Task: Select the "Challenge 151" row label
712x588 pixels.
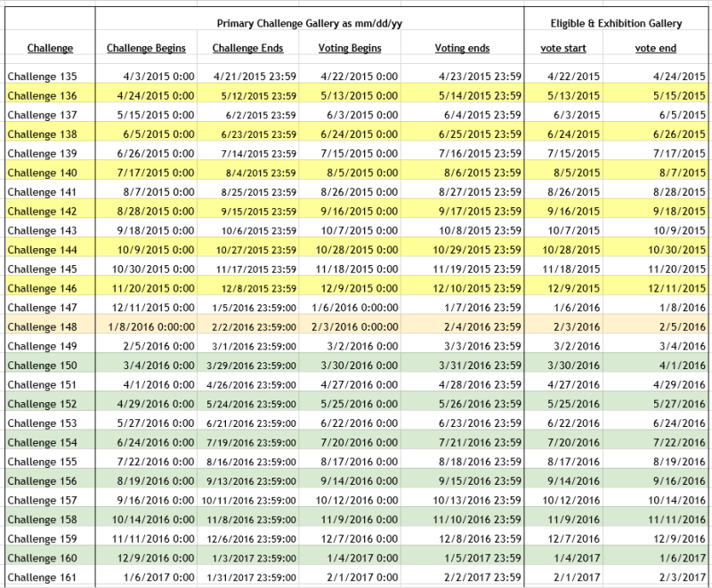Action: click(x=42, y=385)
